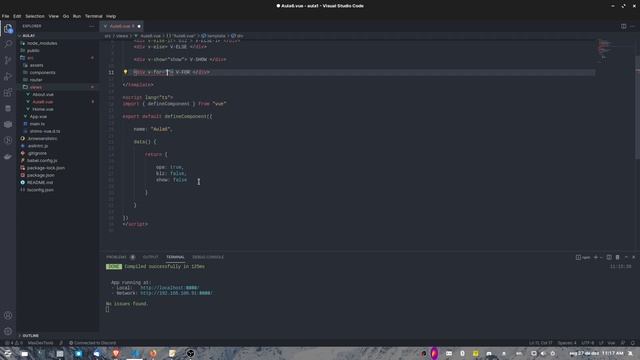
Task: Open the Network URL link in terminal
Action: coord(176,293)
